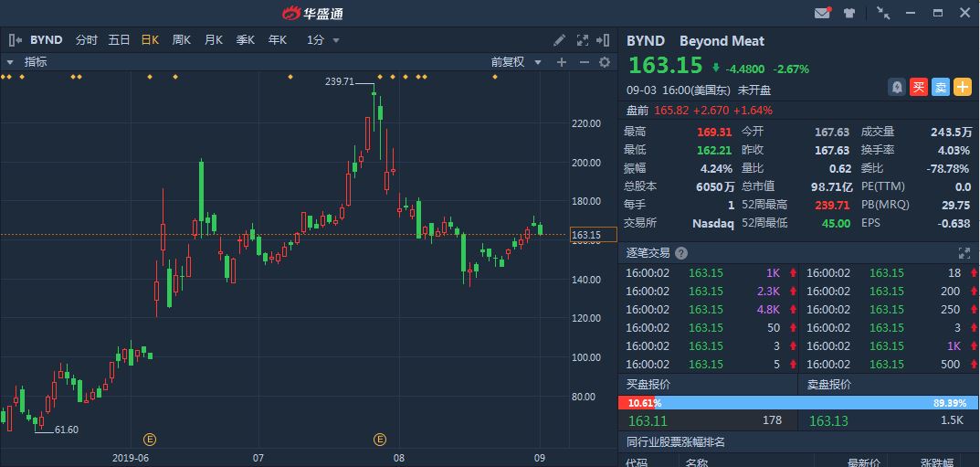
Task: Select the 季K quarterly candlestick tab
Action: tap(245, 40)
